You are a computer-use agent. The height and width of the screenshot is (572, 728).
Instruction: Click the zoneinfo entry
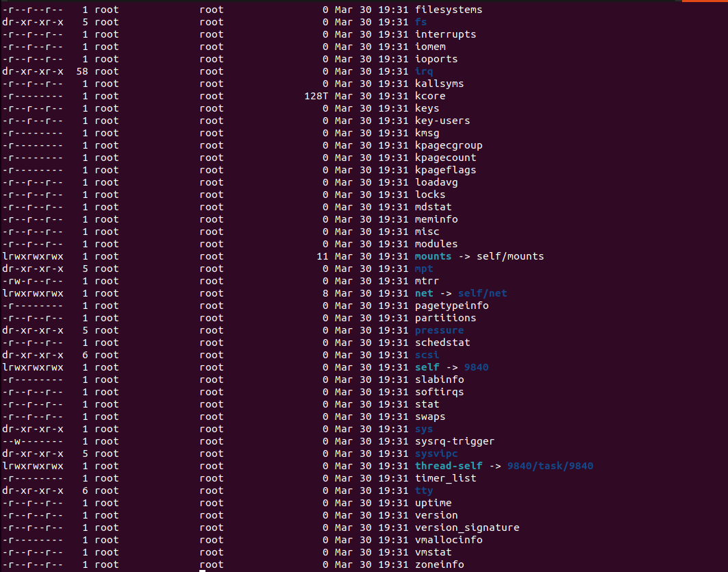click(439, 564)
